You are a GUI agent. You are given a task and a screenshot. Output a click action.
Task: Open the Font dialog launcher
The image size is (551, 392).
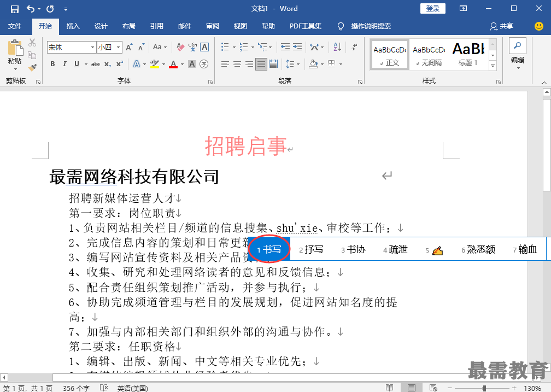tap(210, 82)
